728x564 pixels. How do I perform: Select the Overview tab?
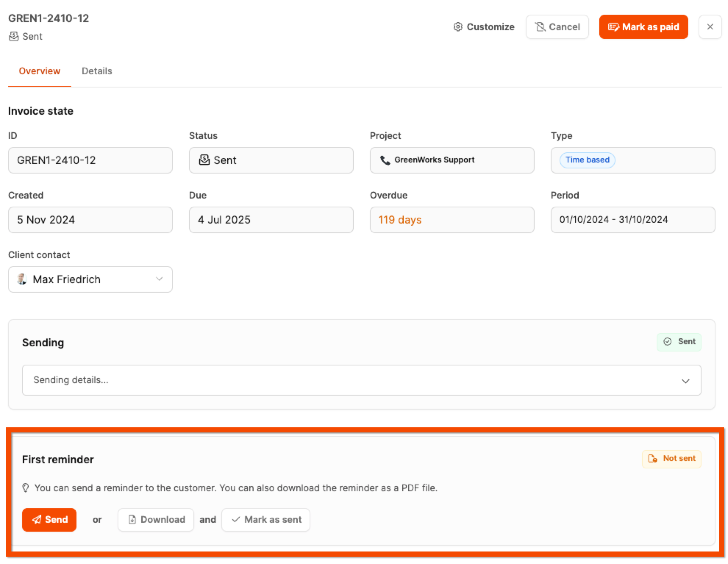pyautogui.click(x=39, y=71)
